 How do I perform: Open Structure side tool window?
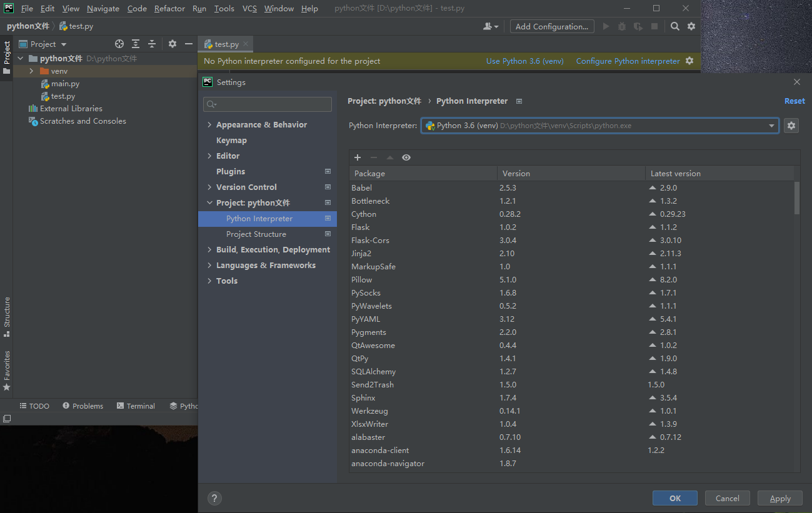click(7, 316)
